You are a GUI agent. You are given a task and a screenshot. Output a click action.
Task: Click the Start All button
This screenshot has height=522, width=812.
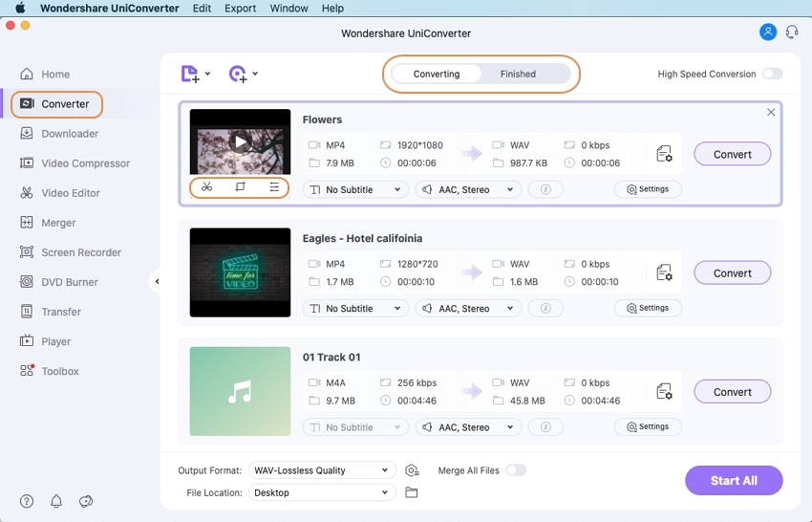(734, 481)
